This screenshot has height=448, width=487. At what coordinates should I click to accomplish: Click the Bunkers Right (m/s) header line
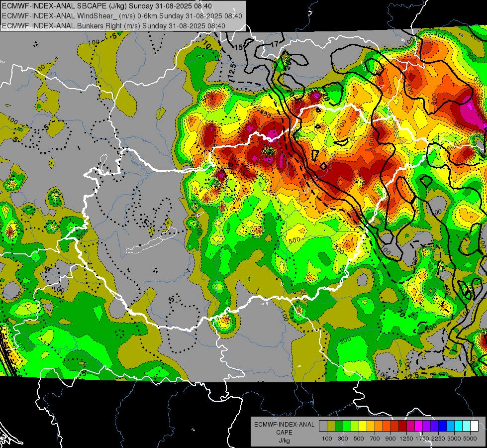(x=113, y=26)
